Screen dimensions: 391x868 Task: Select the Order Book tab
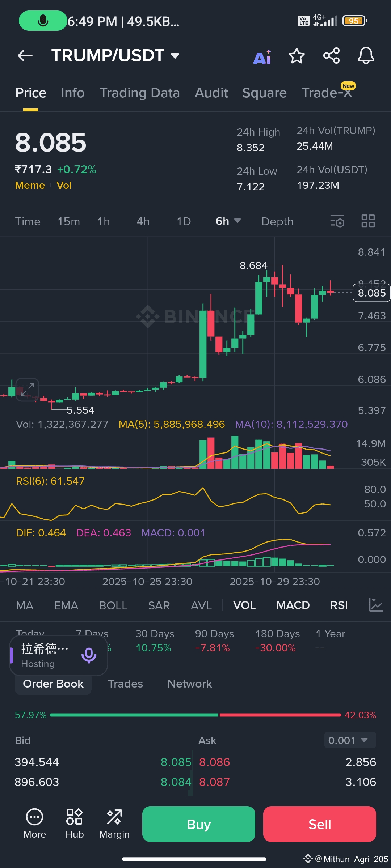[53, 684]
